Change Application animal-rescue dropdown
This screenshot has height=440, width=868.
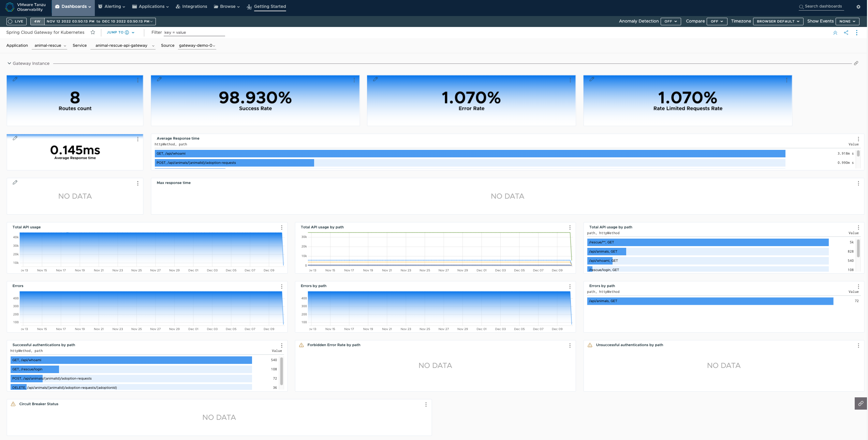[49, 45]
